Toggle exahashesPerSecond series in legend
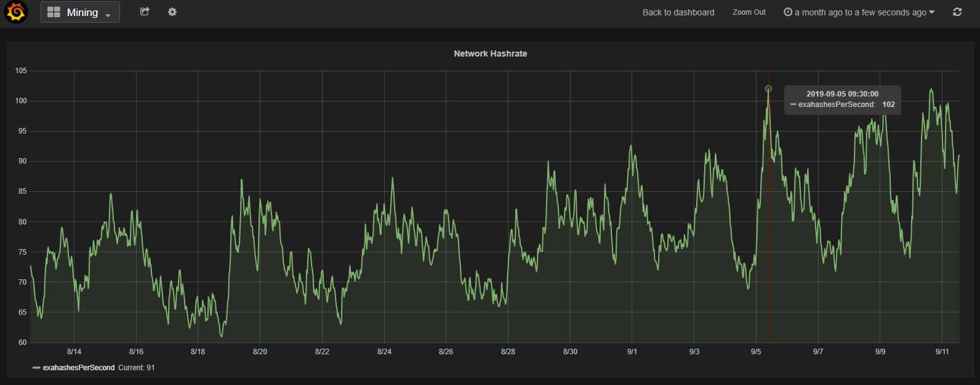This screenshot has width=980, height=385. tap(78, 368)
